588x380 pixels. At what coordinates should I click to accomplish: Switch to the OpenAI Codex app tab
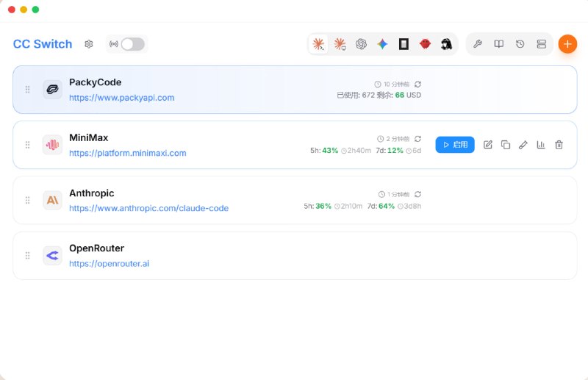[361, 44]
